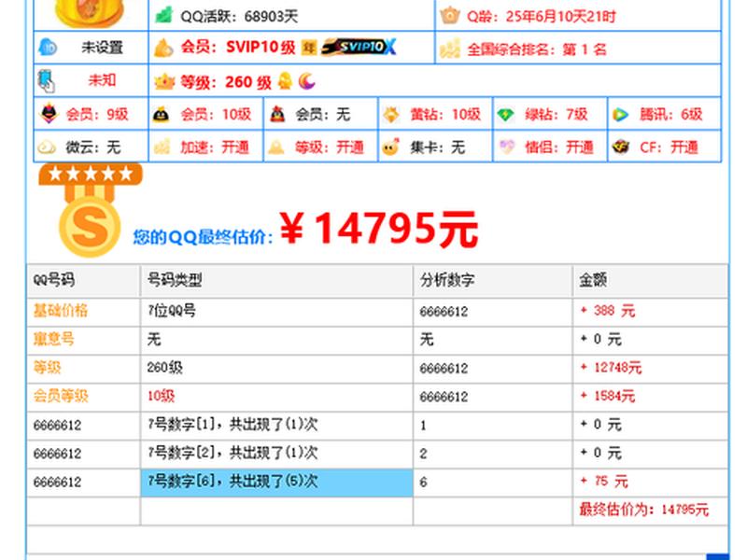Image resolution: width=747 pixels, height=560 pixels.
Task: Click the purple moon level icon
Action: (x=306, y=81)
